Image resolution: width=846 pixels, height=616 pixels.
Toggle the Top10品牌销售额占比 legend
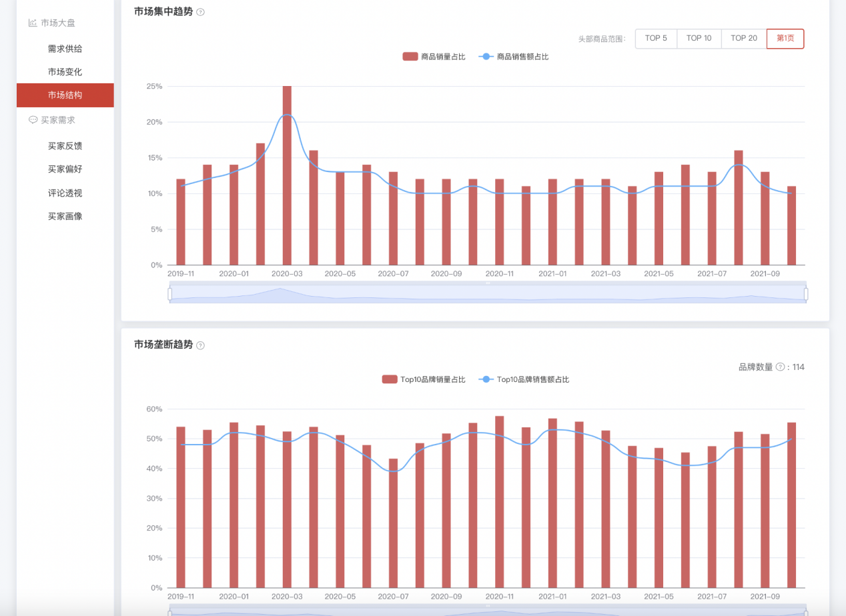click(x=524, y=379)
